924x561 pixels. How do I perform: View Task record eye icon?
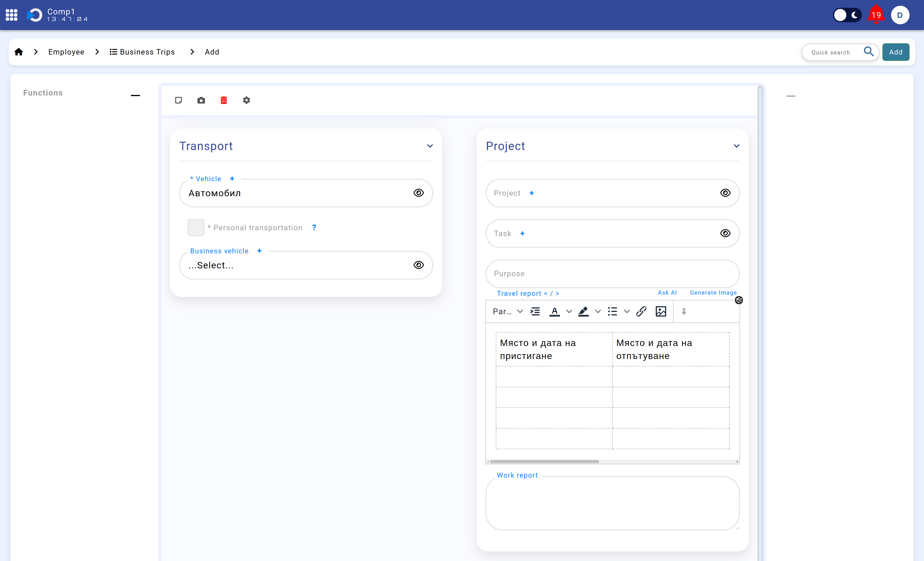[x=725, y=233]
